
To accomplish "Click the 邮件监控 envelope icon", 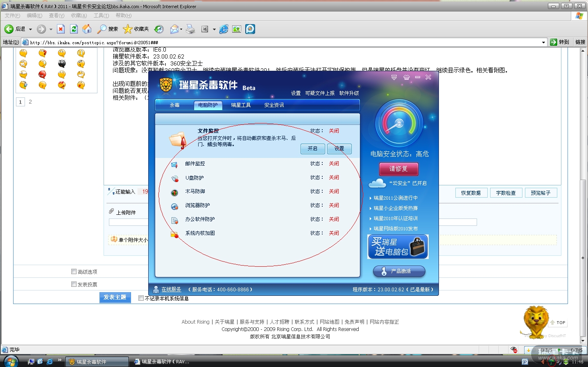I will [174, 164].
